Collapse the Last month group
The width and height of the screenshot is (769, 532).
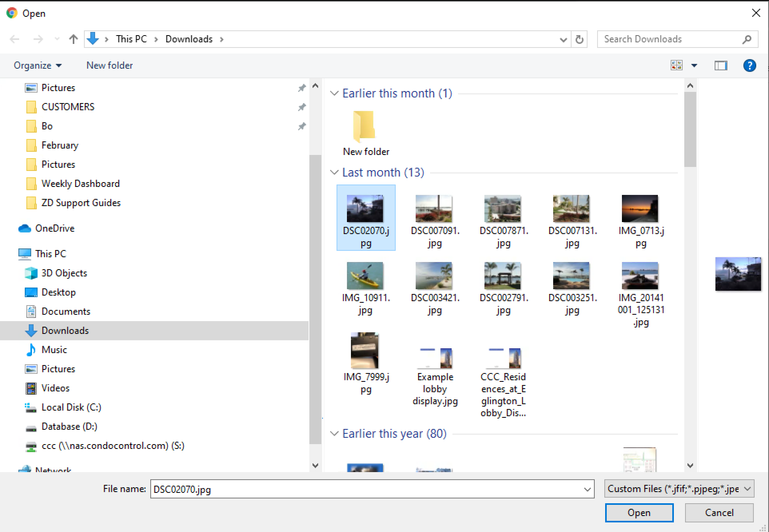coord(334,173)
